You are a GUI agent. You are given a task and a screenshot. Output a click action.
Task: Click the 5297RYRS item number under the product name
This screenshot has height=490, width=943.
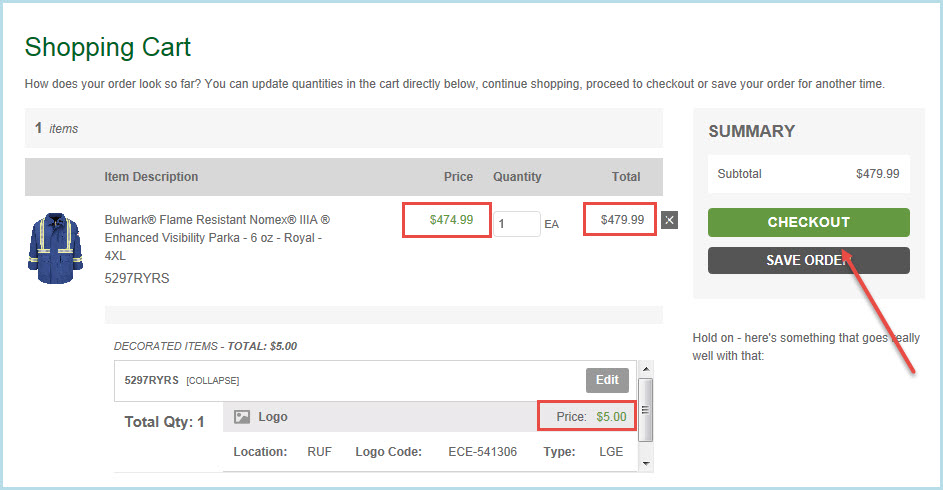click(x=137, y=278)
